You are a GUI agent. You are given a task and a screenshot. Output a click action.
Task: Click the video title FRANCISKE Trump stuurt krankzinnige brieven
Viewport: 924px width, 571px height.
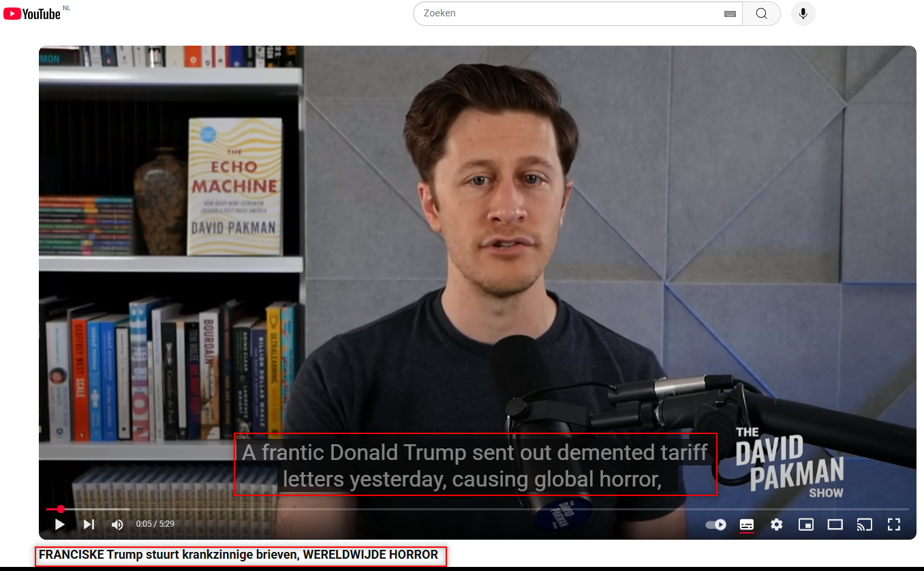tap(238, 555)
